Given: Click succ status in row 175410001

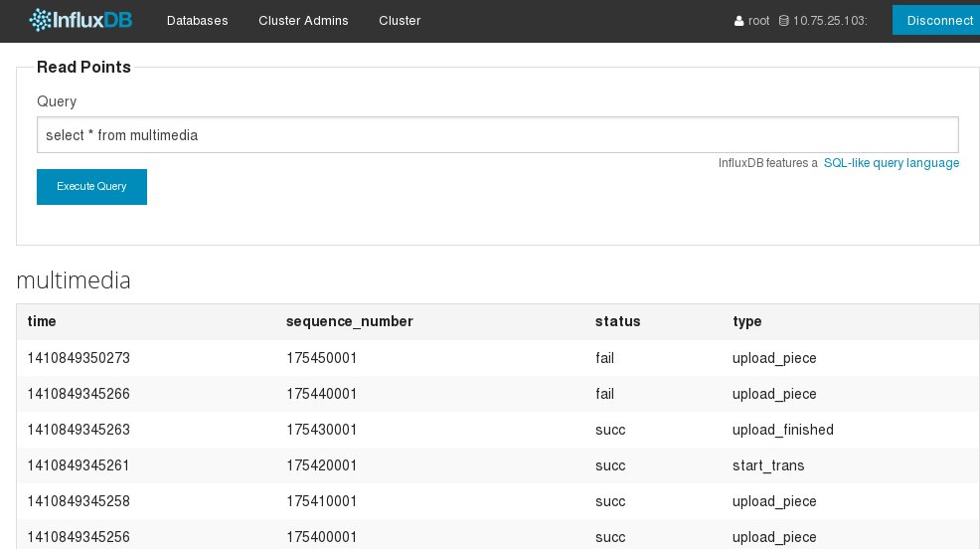Looking at the screenshot, I should pyautogui.click(x=610, y=501).
